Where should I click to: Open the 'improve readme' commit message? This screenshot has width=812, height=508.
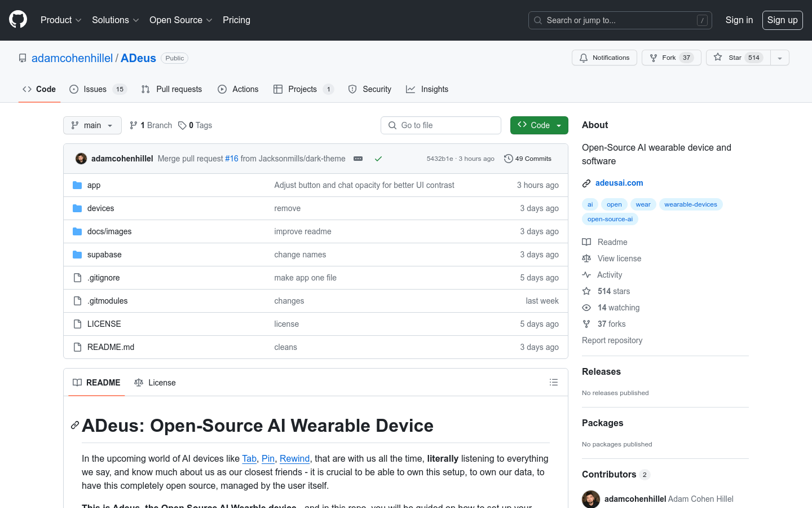(303, 231)
